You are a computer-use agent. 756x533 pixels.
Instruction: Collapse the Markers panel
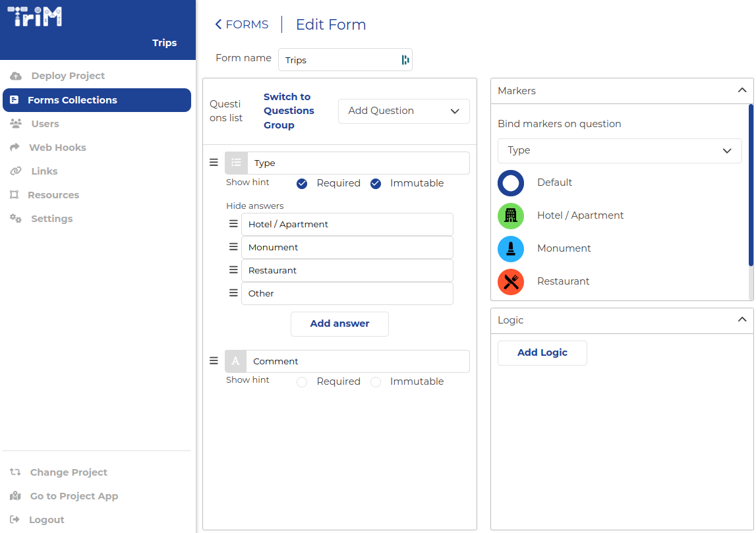741,91
